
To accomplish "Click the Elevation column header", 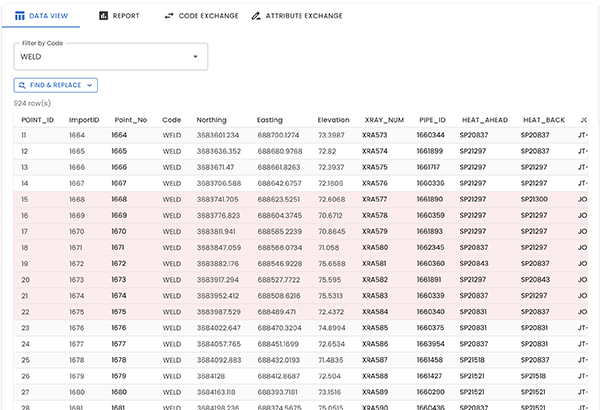I will tap(333, 120).
